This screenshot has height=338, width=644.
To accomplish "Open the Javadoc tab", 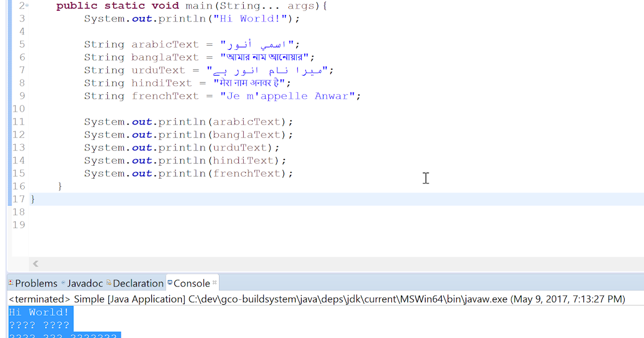I will point(86,283).
